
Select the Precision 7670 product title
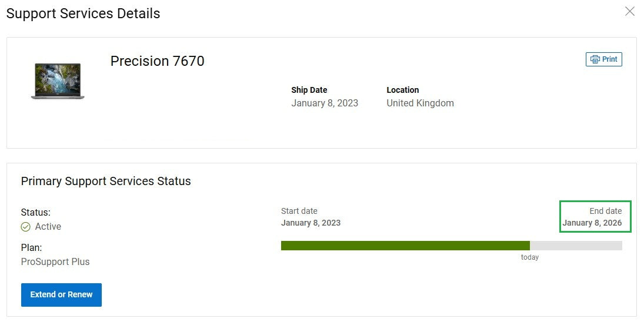tap(157, 61)
